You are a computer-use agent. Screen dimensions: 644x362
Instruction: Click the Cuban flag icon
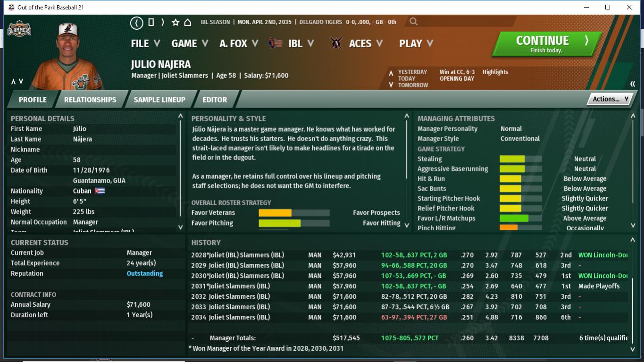100,191
